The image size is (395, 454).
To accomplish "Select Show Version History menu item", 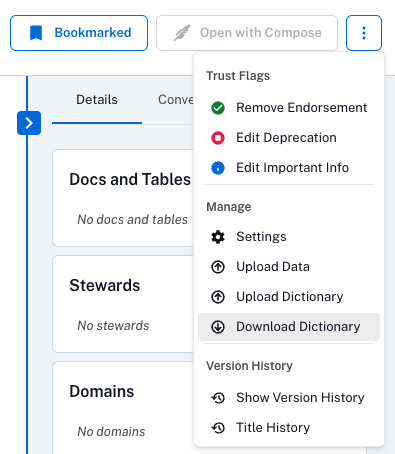I will 289,398.
